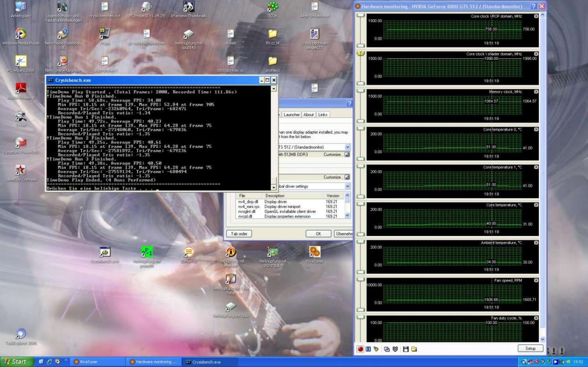Switch to Crysisbench.exe taskbar button
The width and height of the screenshot is (588, 367).
point(211,362)
